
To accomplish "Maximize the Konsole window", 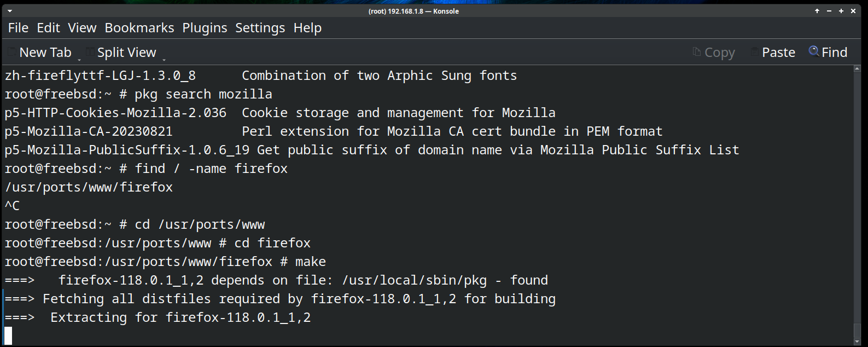I will click(841, 11).
